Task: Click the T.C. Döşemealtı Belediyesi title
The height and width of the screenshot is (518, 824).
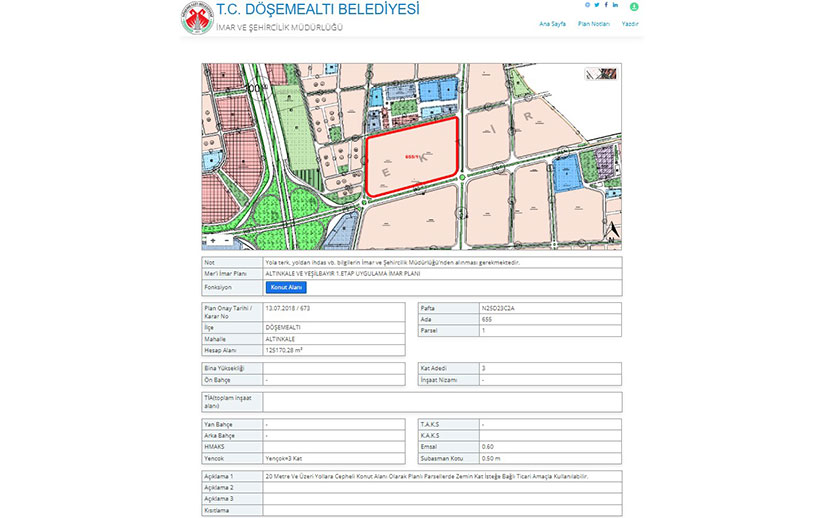Action: (318, 10)
